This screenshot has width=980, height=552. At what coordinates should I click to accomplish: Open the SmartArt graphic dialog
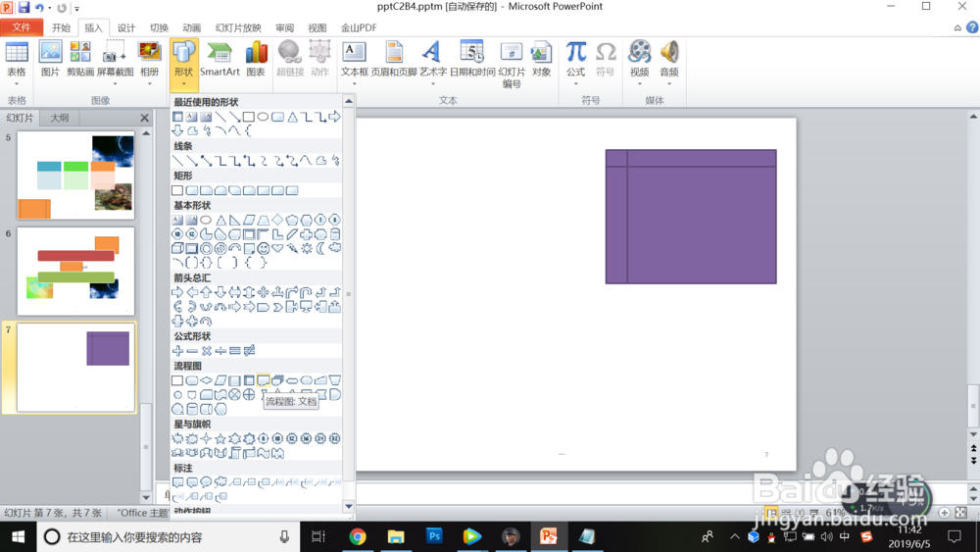[x=220, y=59]
